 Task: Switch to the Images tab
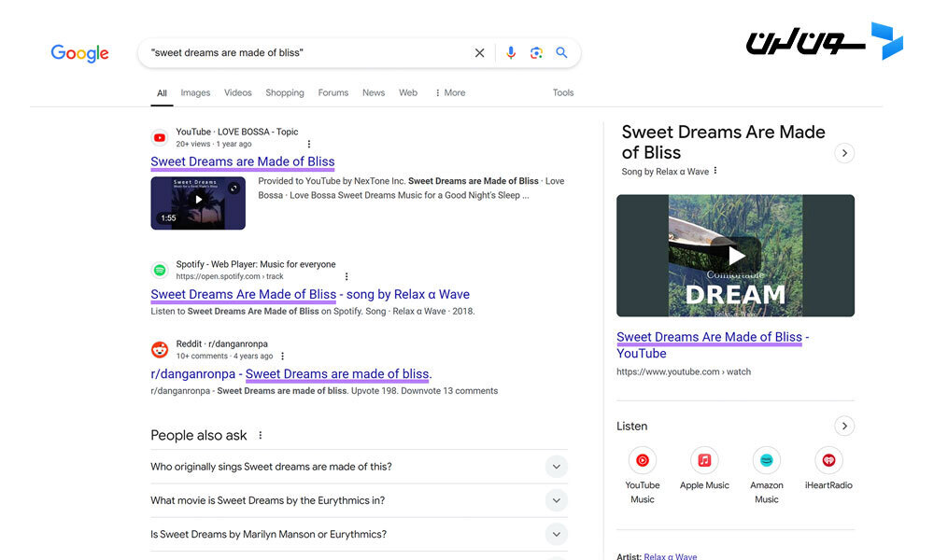[195, 92]
